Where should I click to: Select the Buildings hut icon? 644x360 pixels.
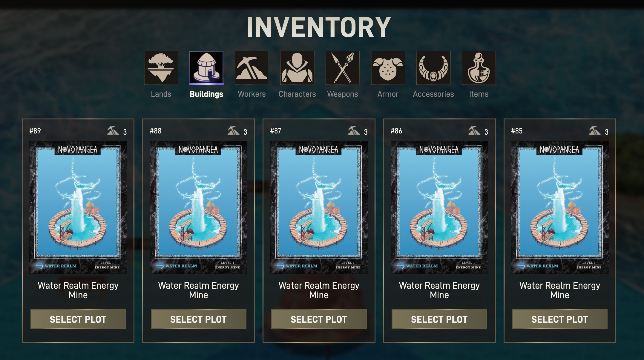click(206, 68)
